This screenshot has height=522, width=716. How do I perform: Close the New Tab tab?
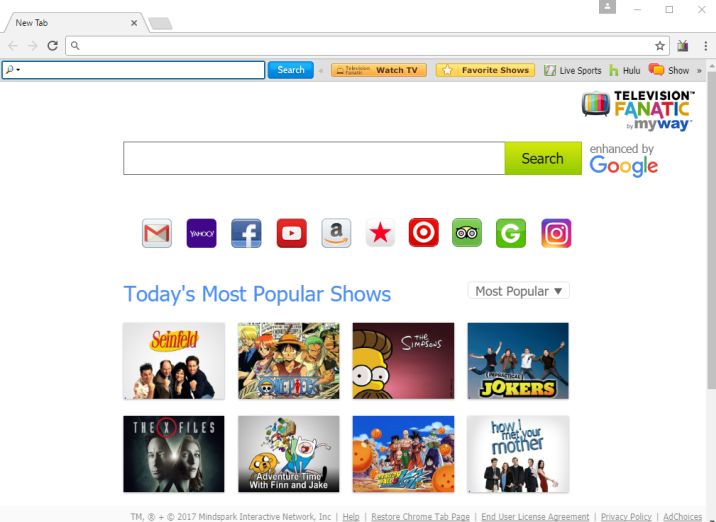pyautogui.click(x=134, y=22)
